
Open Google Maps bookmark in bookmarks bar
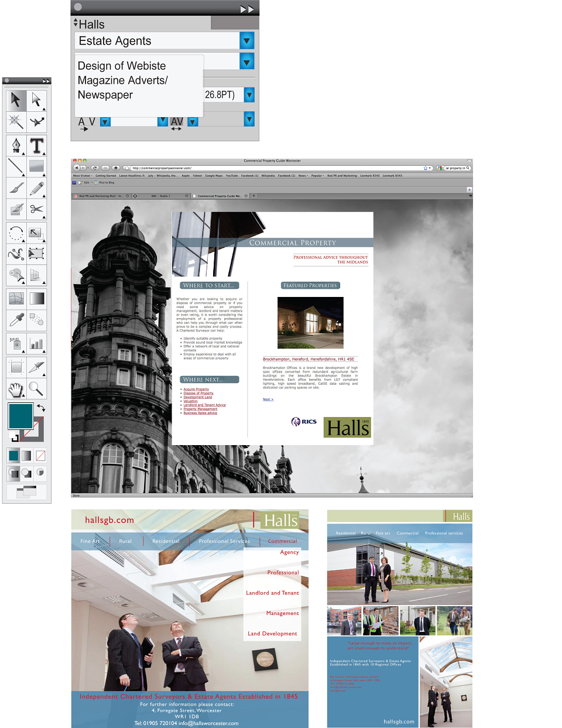pyautogui.click(x=214, y=176)
